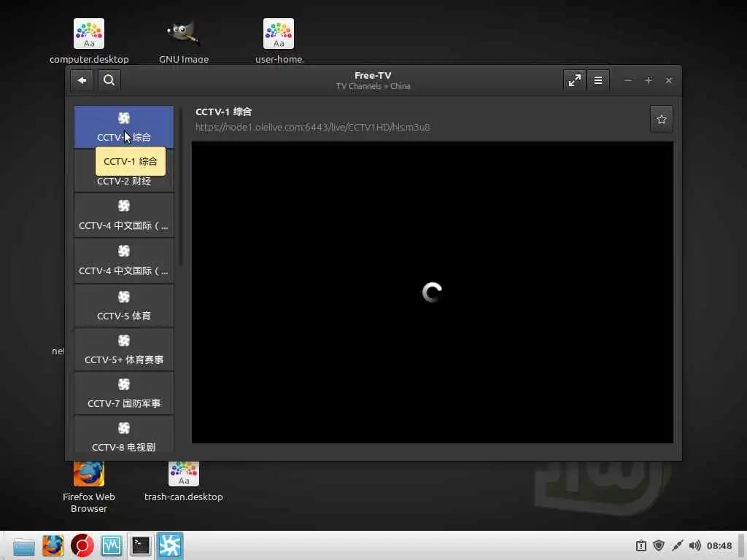Minimize the Free-TV window
The image size is (747, 560).
point(628,80)
